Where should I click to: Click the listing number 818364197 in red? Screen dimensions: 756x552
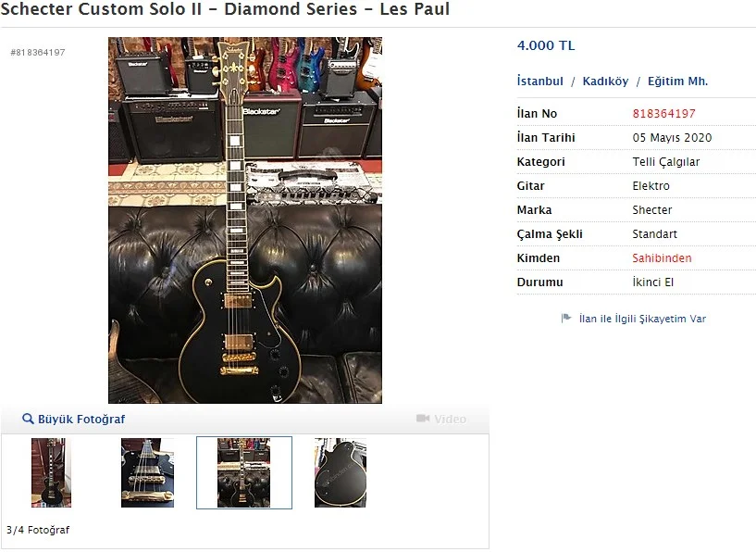(663, 113)
